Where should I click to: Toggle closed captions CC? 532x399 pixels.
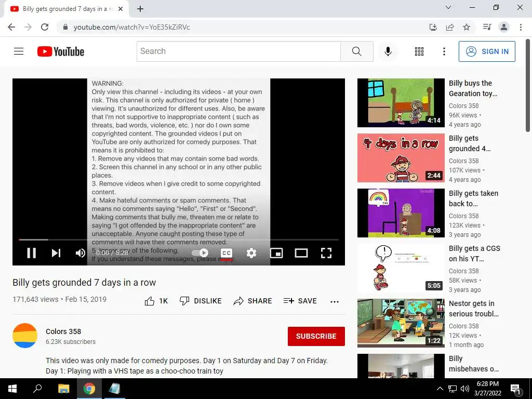227,253
